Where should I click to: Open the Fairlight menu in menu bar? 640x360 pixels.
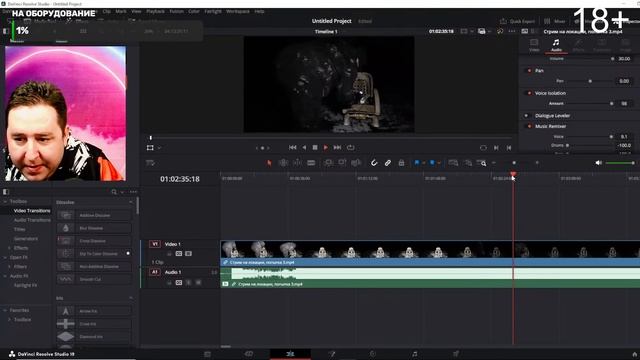213,11
